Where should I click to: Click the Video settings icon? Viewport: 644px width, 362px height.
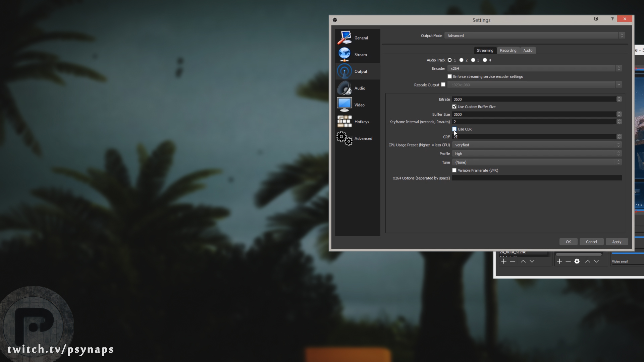[344, 105]
